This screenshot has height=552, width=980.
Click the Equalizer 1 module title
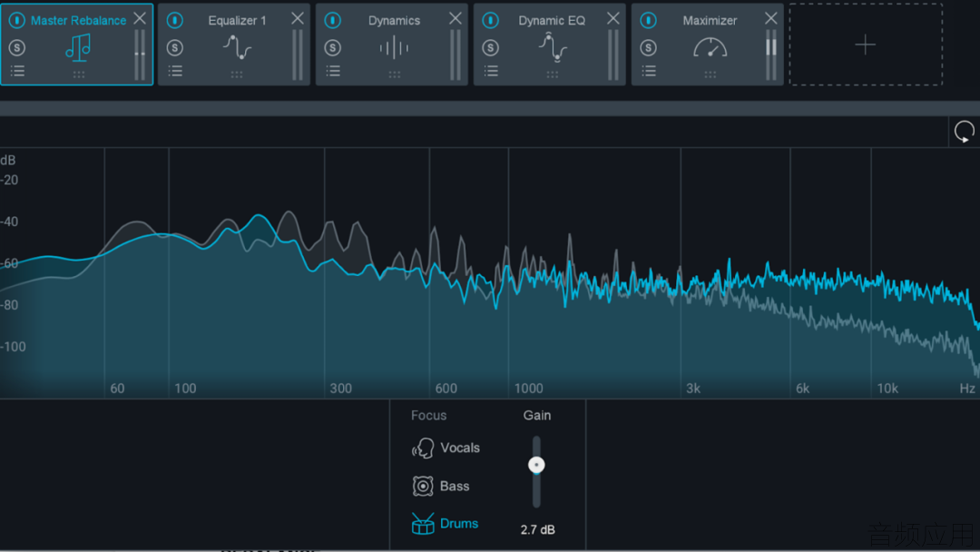[237, 21]
